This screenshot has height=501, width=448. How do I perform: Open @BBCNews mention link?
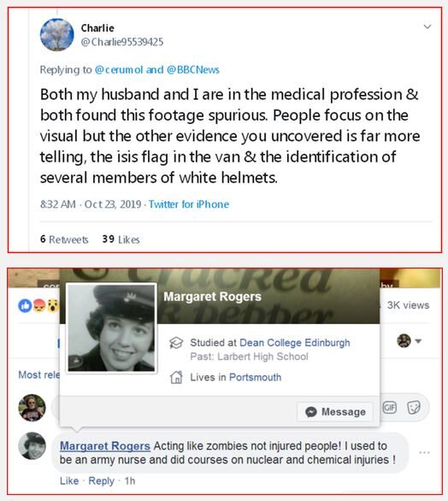click(x=193, y=69)
